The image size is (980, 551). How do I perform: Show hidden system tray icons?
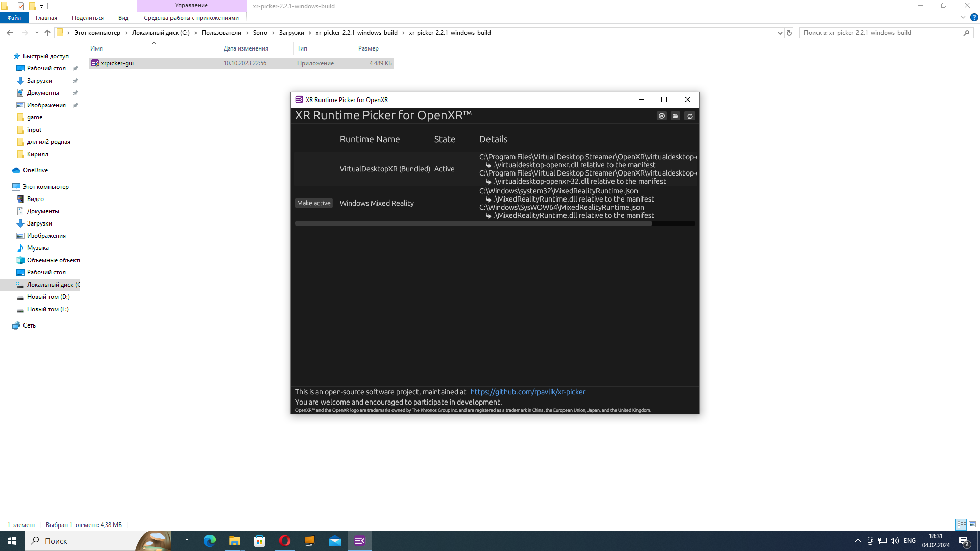click(x=858, y=541)
